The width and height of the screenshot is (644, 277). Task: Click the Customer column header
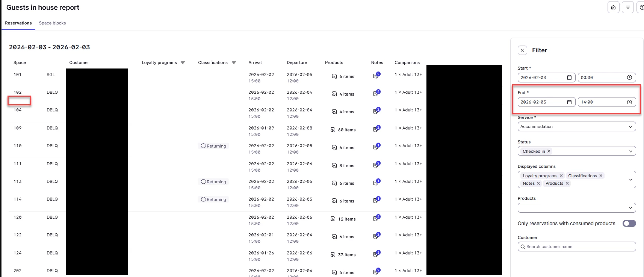(x=79, y=62)
